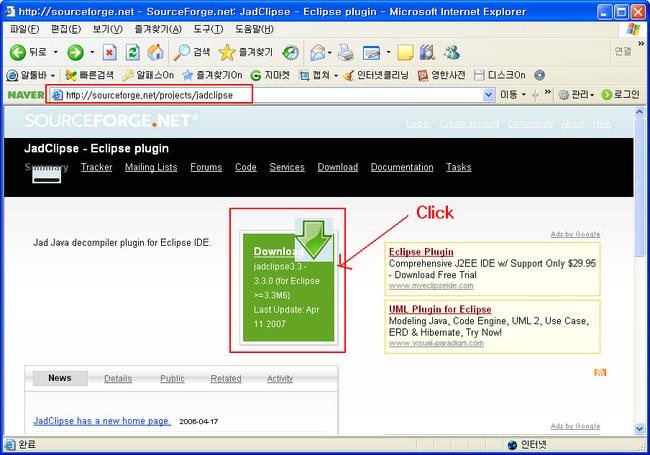Click the 빠른검색 toolbar button
The height and width of the screenshot is (455, 650).
90,75
